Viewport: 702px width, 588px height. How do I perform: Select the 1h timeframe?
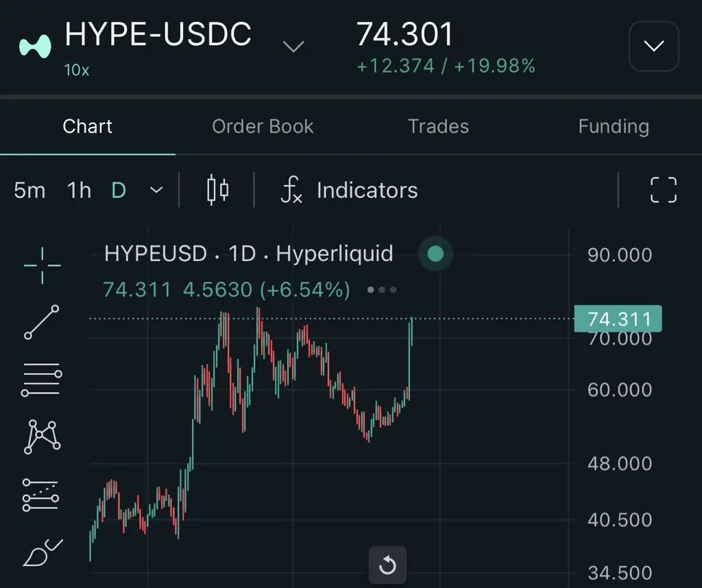pos(80,191)
